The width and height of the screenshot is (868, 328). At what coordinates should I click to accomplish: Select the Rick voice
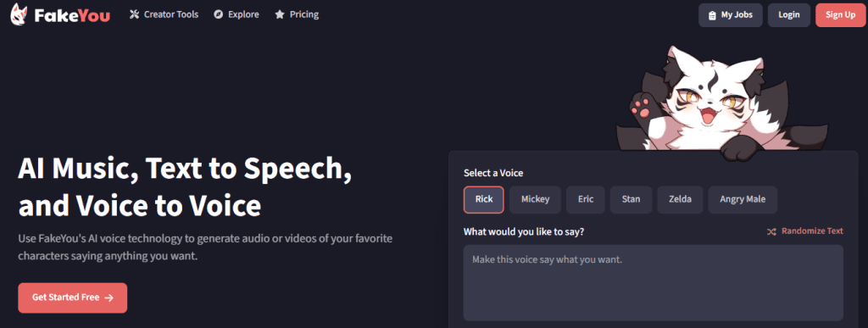484,200
